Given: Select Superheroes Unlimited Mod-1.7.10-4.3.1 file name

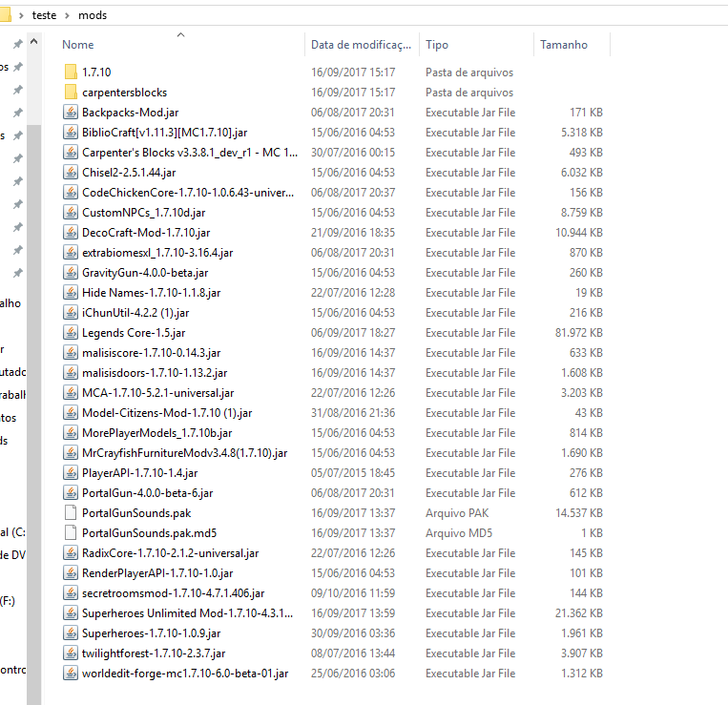Looking at the screenshot, I should coord(188,613).
